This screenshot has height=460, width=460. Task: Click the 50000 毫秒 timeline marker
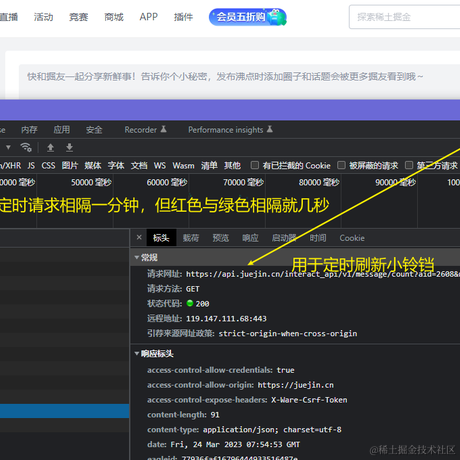click(x=91, y=182)
